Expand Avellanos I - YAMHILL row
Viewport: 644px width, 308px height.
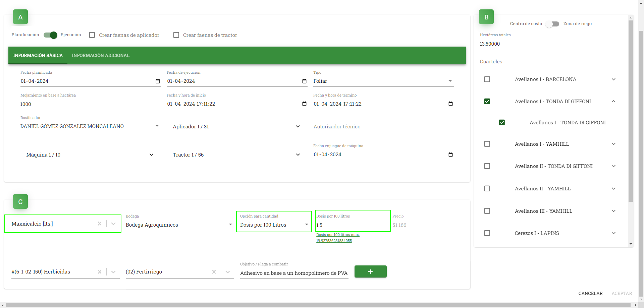click(x=613, y=144)
